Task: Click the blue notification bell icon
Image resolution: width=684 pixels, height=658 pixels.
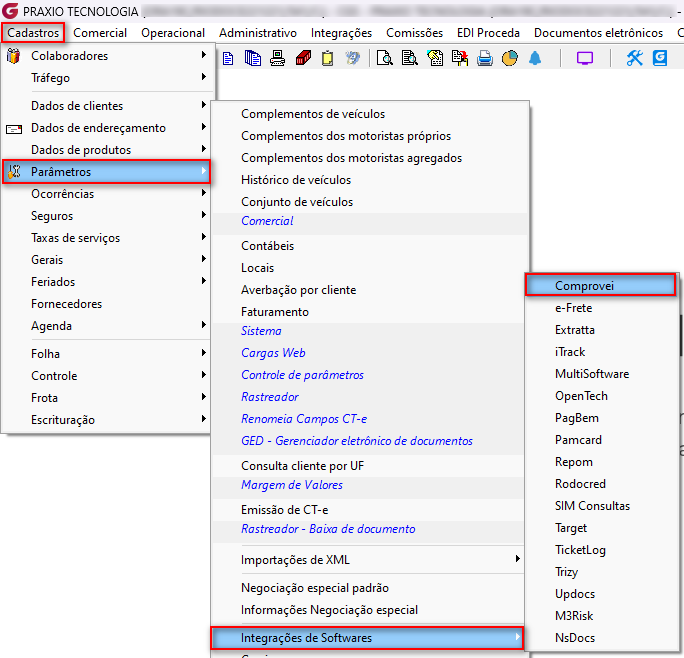Action: (535, 58)
